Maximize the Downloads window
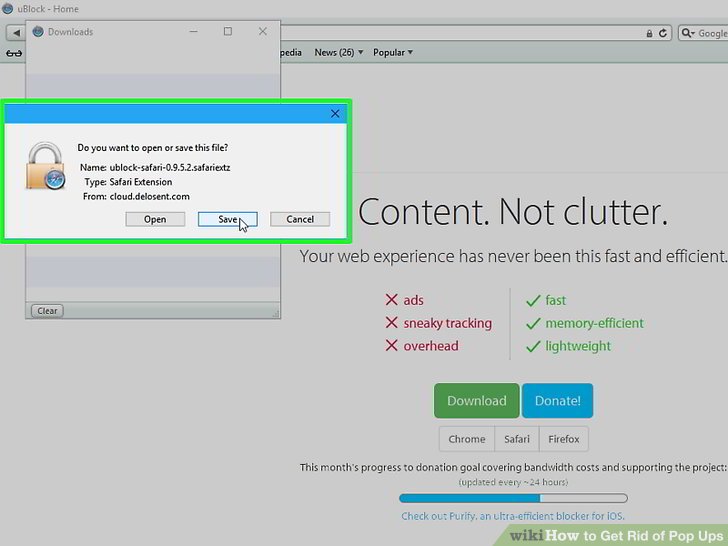The width and height of the screenshot is (728, 546). pyautogui.click(x=228, y=32)
